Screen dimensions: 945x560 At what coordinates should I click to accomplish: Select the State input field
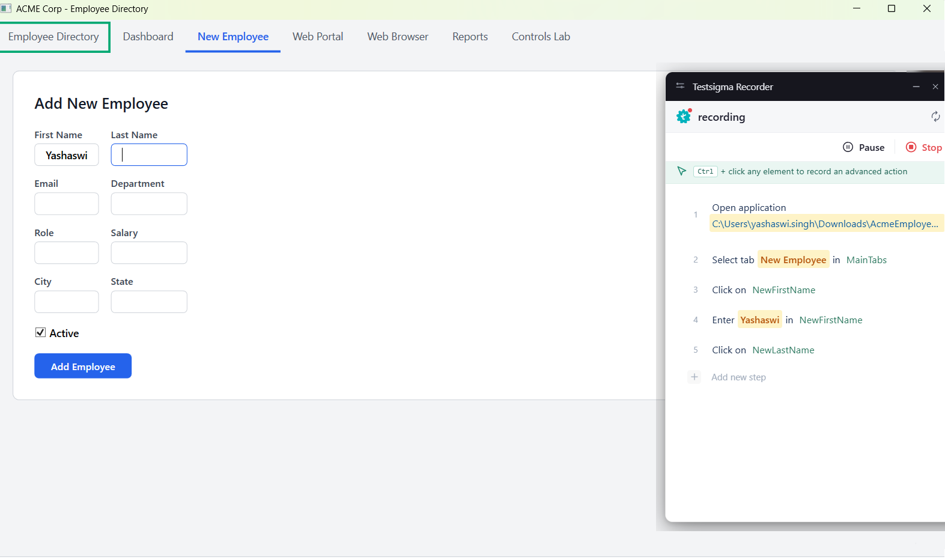[x=149, y=302]
